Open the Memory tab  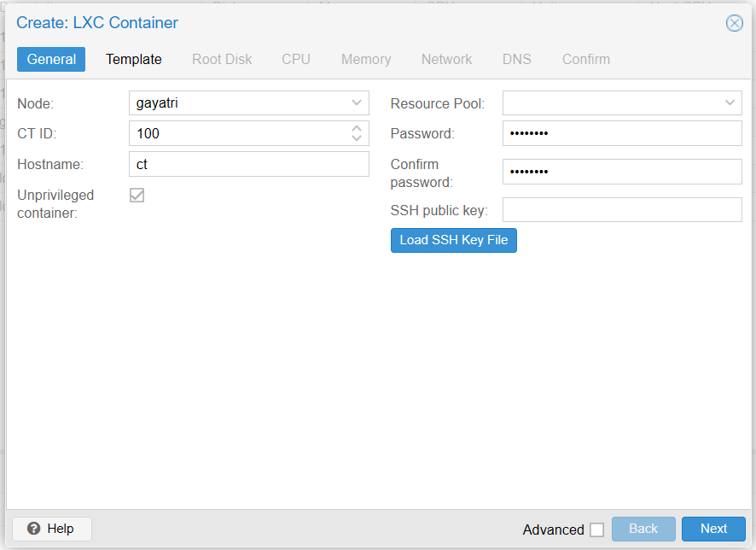click(366, 59)
